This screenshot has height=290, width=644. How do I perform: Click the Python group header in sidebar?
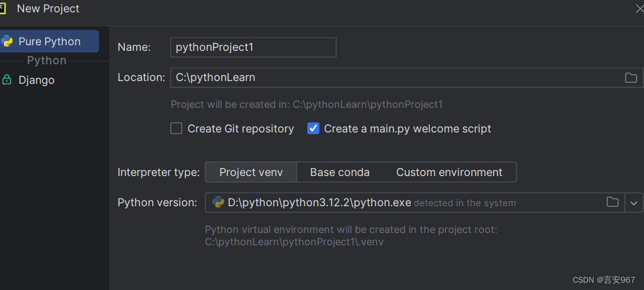[46, 60]
